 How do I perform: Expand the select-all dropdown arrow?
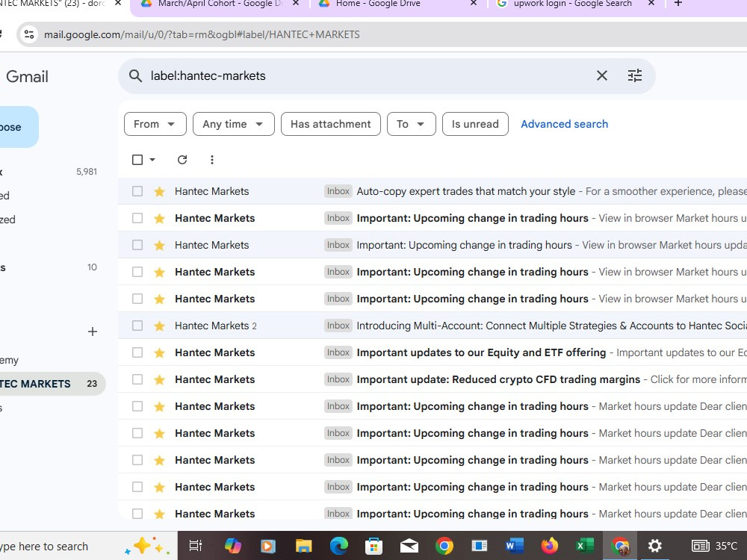152,160
